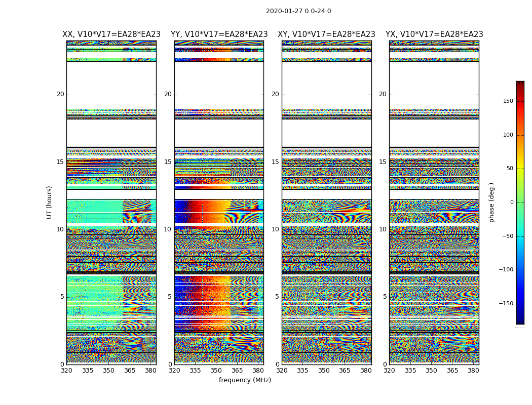This screenshot has height=405, width=532.
Task: Click the −50 tick label on colorbar
Action: point(508,236)
